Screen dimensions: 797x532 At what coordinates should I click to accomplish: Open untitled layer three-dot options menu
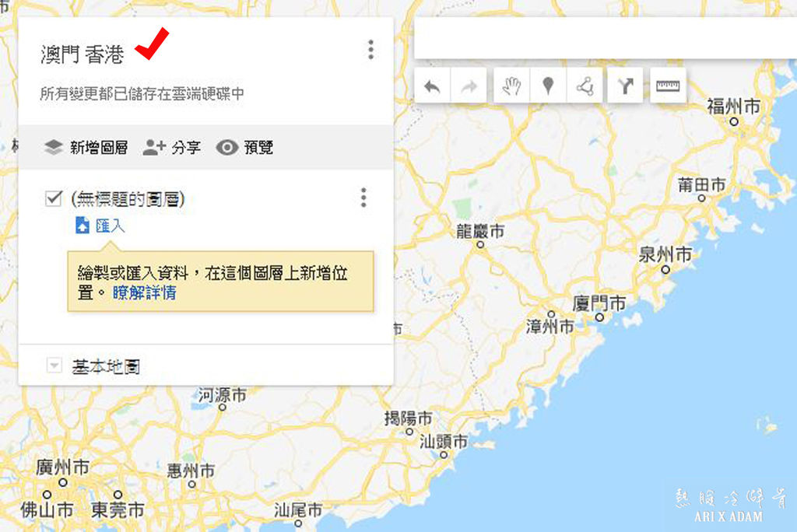point(363,198)
